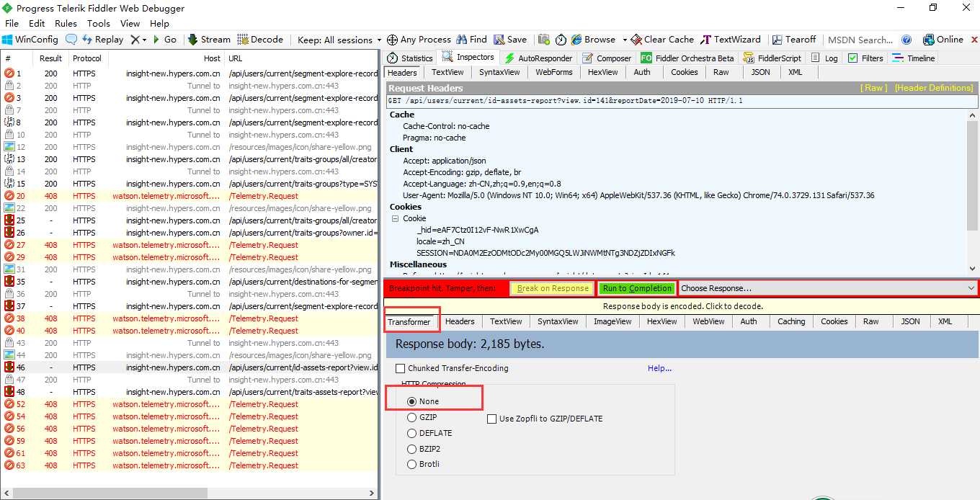The height and width of the screenshot is (500, 980).
Task: Enable Use Zopfli to GZIP/DEFLATE
Action: click(x=491, y=419)
